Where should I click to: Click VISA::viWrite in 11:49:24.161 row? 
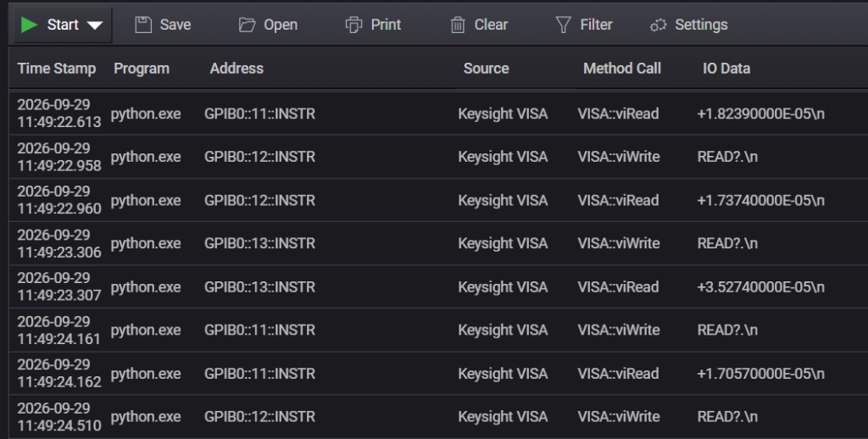[x=619, y=331]
